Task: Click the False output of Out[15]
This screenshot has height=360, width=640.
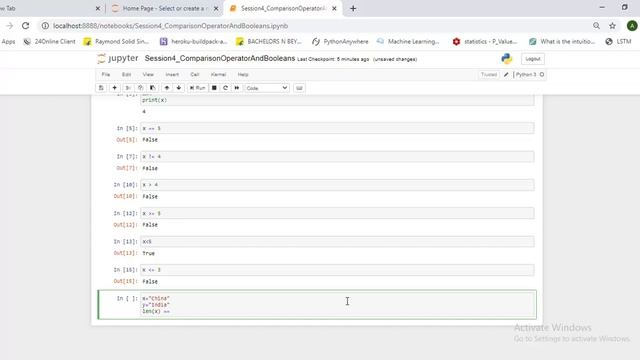Action: tap(150, 282)
